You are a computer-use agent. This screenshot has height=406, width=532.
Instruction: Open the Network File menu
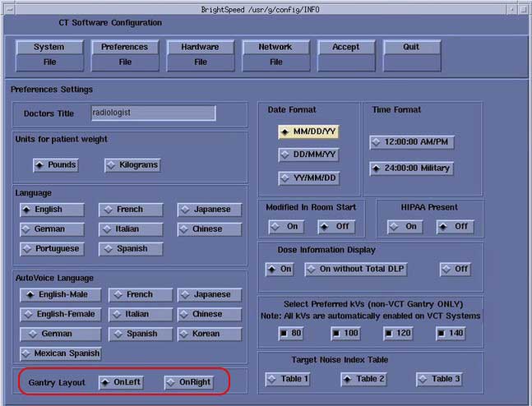coord(275,54)
